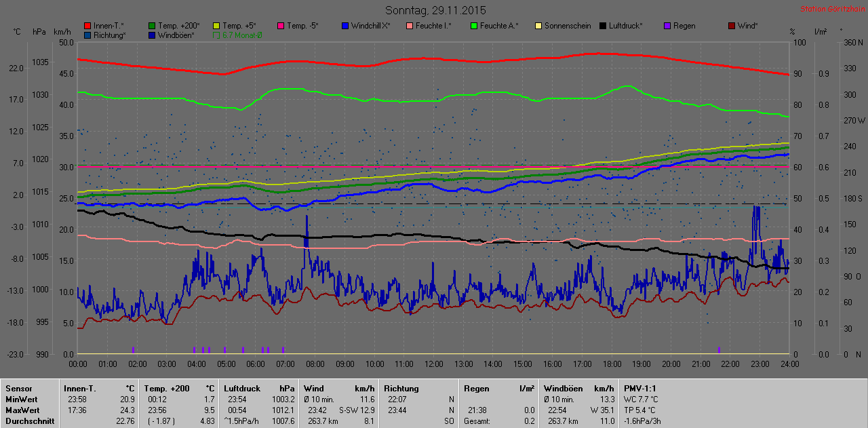Image resolution: width=868 pixels, height=428 pixels.
Task: Click the 180 S direction axis label
Action: coord(854,198)
